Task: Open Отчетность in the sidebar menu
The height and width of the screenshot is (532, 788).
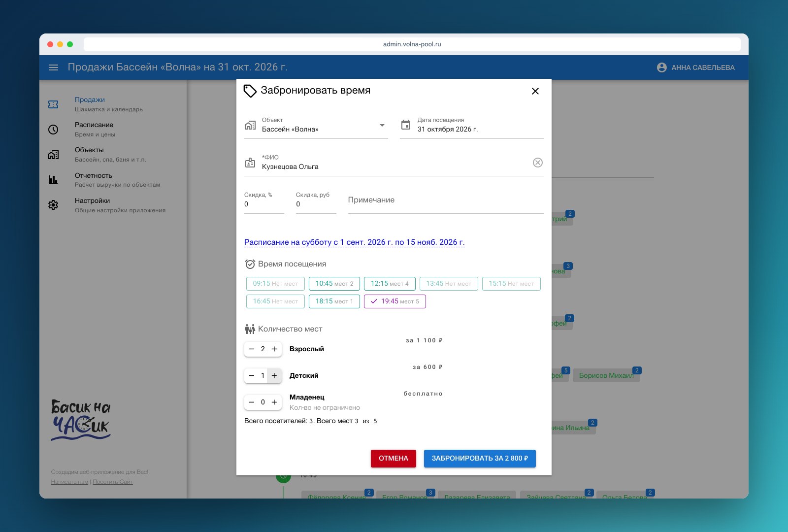Action: [x=112, y=180]
